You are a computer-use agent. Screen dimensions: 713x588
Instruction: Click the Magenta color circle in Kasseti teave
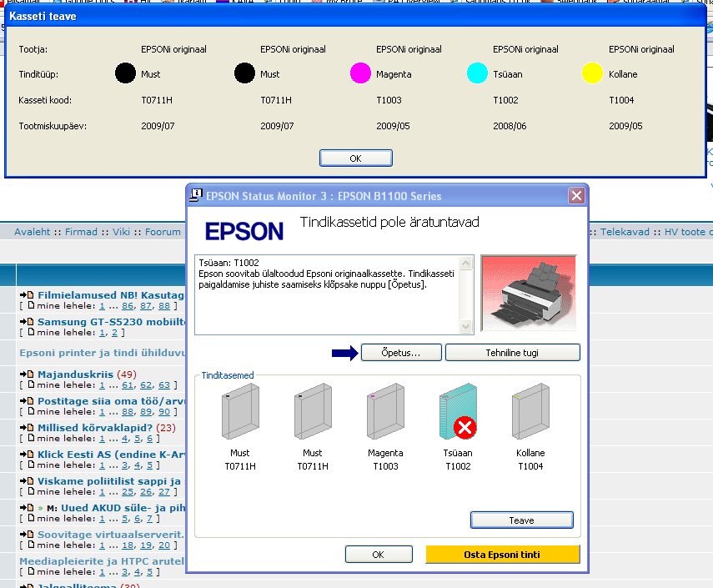pyautogui.click(x=360, y=73)
